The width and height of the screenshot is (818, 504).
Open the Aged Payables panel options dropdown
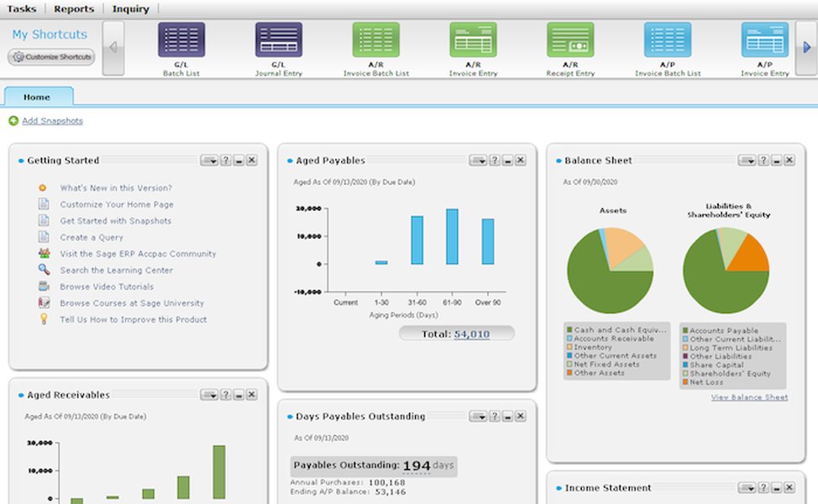(x=478, y=160)
